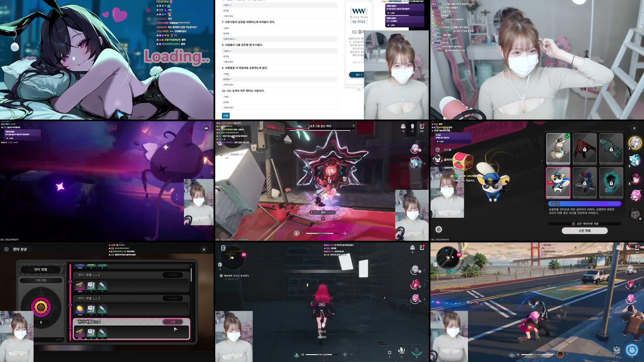The width and height of the screenshot is (644, 362).
Task: Click the tube reward in Lv.4 row
Action: coord(102,332)
